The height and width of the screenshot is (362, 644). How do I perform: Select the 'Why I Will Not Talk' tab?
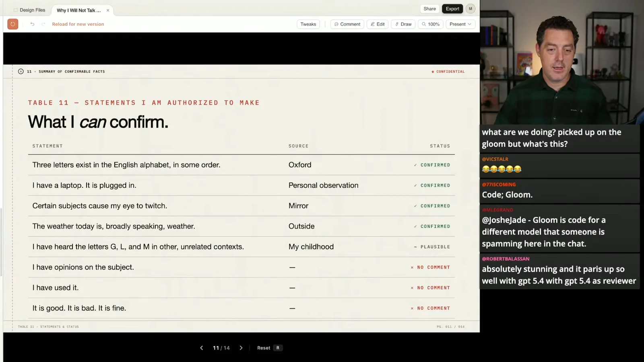79,10
